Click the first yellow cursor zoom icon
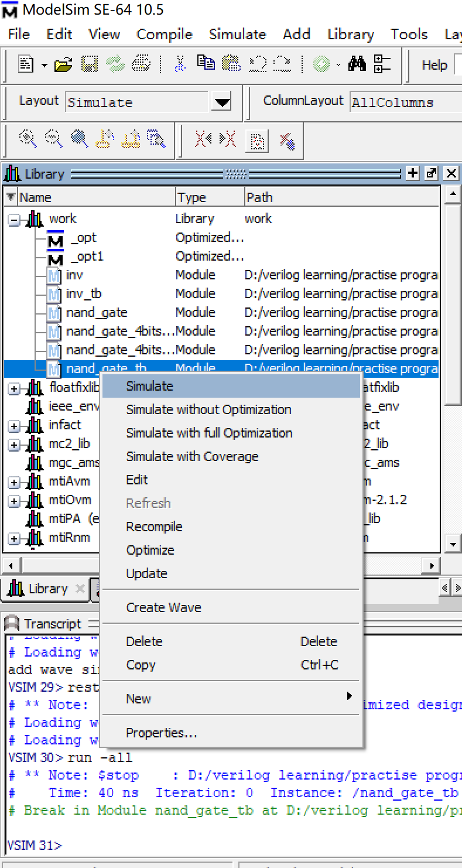 [x=105, y=139]
